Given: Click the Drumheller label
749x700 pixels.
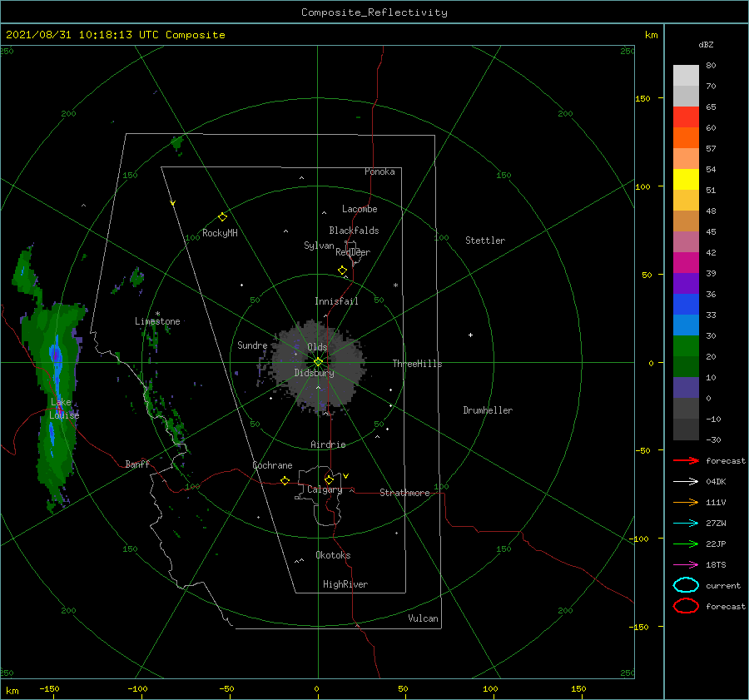Looking at the screenshot, I should (488, 410).
